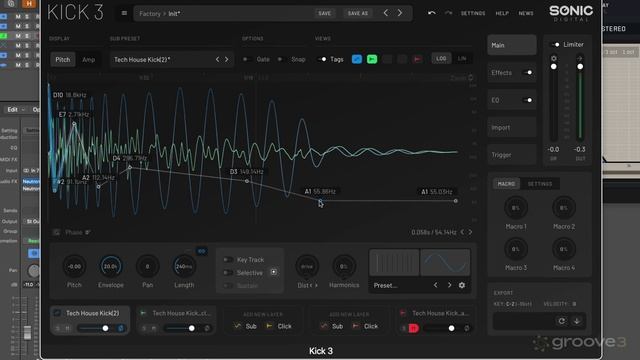Step to next envelope point arrow
The width and height of the screenshot is (640, 360).
[x=470, y=232]
